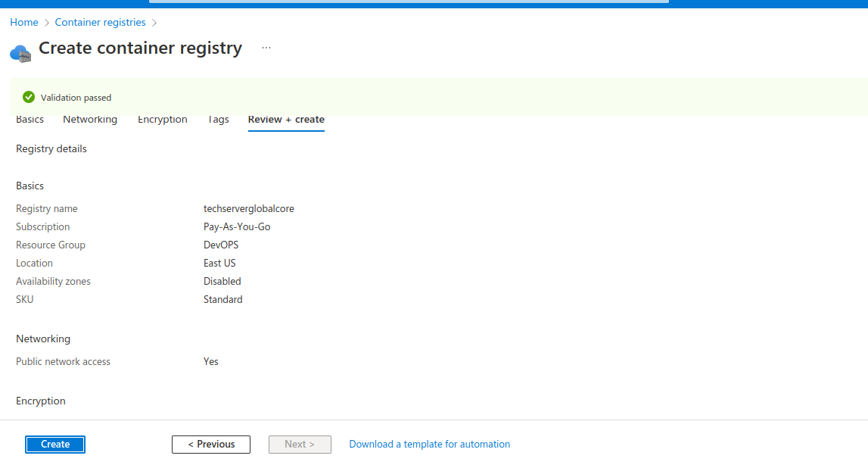Click the Resource Group label
Screen dimensions: 868x465
tap(51, 245)
